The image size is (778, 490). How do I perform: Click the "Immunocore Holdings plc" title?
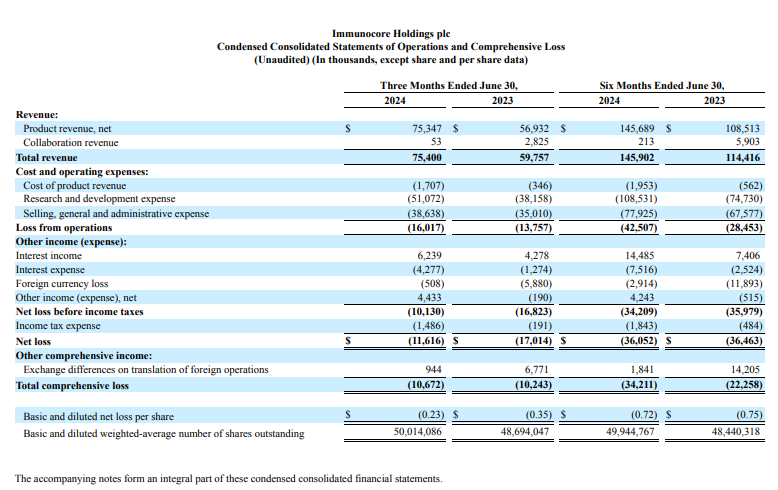coord(391,34)
